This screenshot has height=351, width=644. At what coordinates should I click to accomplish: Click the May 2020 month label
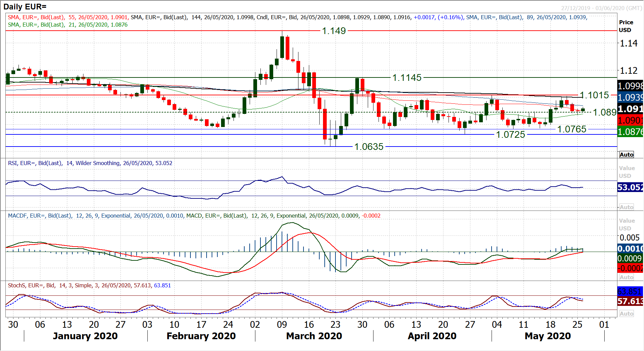click(x=547, y=336)
